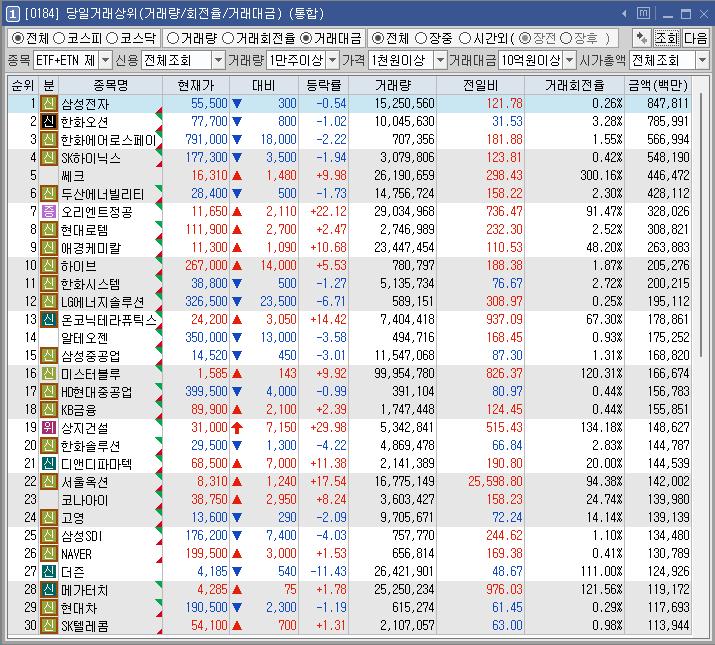Click the 신 badge on 삼성전자 row
Screen dimensions: 715x645
click(48, 104)
